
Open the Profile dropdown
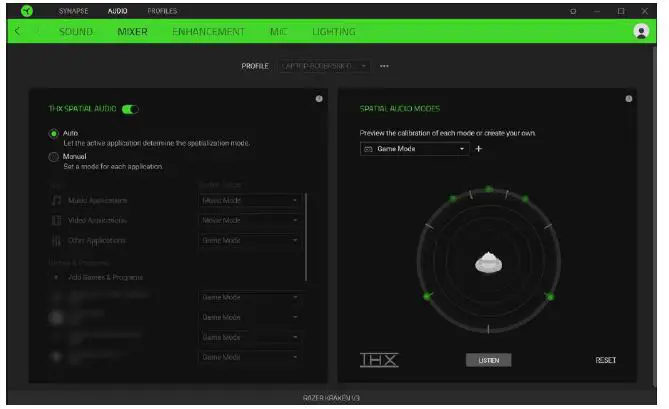point(324,66)
